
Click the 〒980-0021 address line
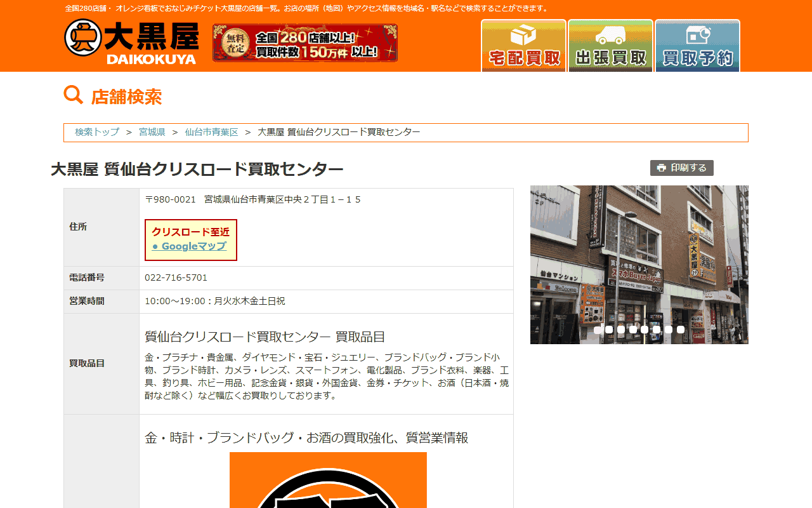coord(253,199)
